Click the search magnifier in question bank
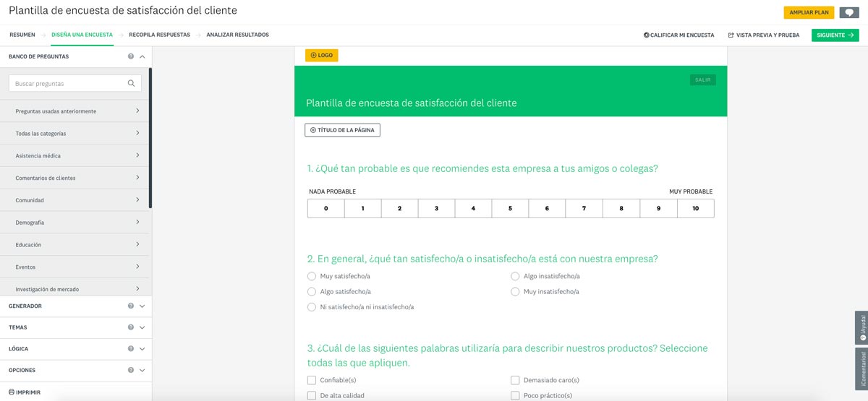This screenshot has height=401, width=868. [131, 83]
